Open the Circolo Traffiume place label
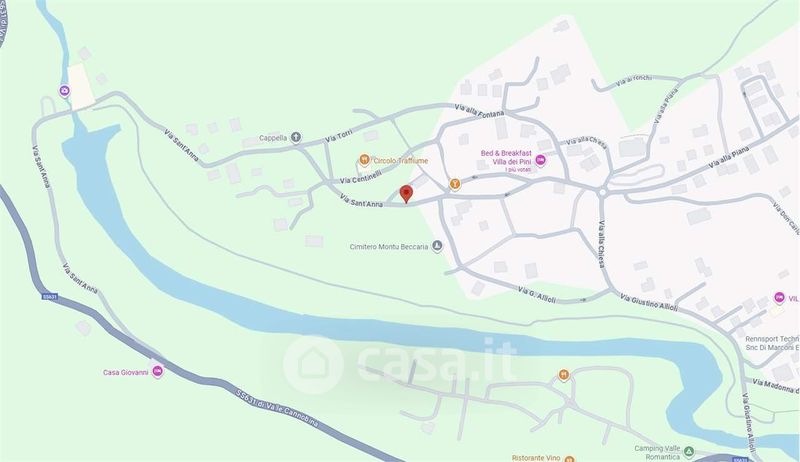The width and height of the screenshot is (800, 462). click(401, 161)
